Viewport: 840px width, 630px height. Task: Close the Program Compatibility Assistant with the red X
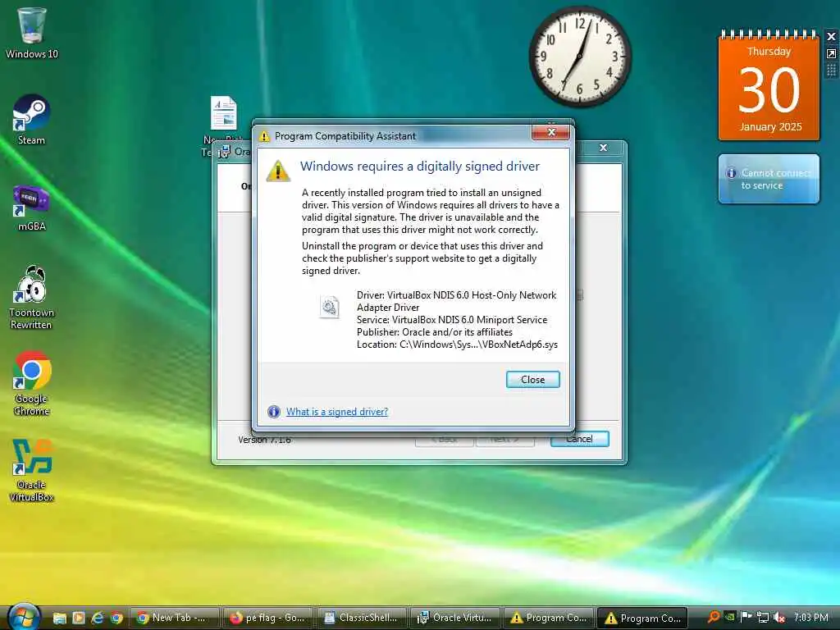coord(550,132)
